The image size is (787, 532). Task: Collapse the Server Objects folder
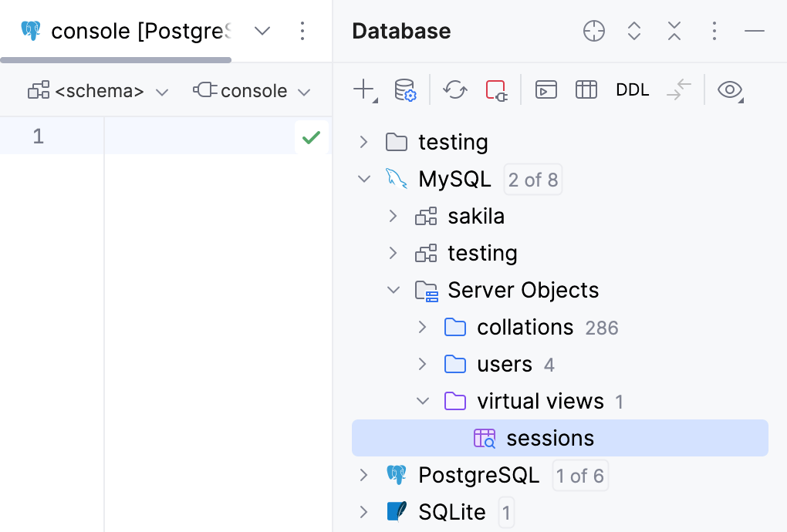(x=393, y=290)
